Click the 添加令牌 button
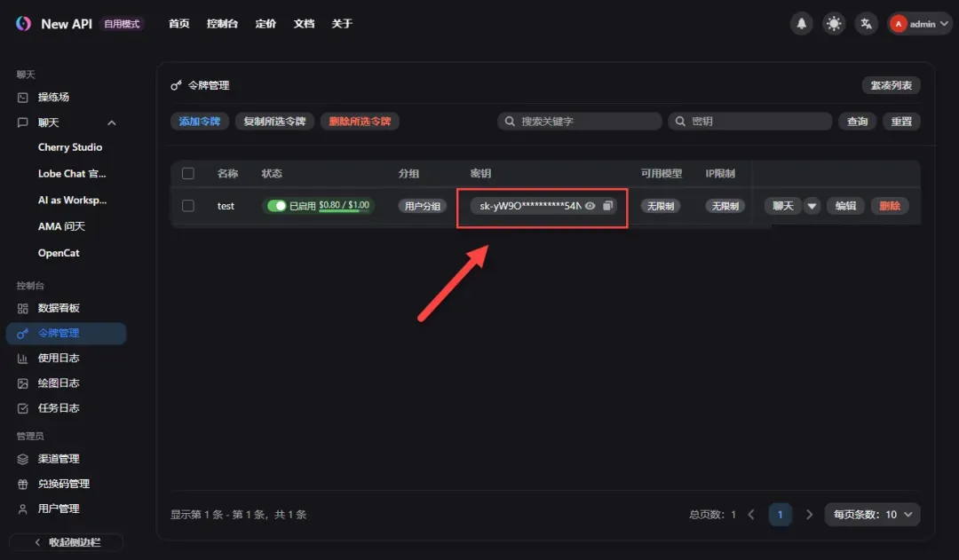959x560 pixels. click(x=198, y=121)
